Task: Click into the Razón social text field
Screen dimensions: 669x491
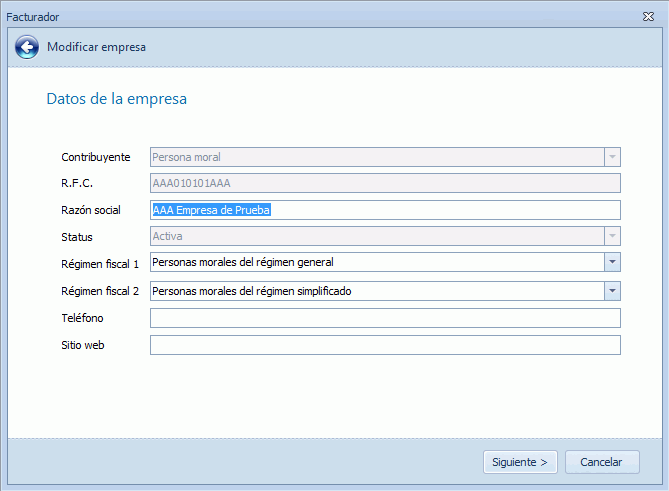Action: pyautogui.click(x=385, y=210)
